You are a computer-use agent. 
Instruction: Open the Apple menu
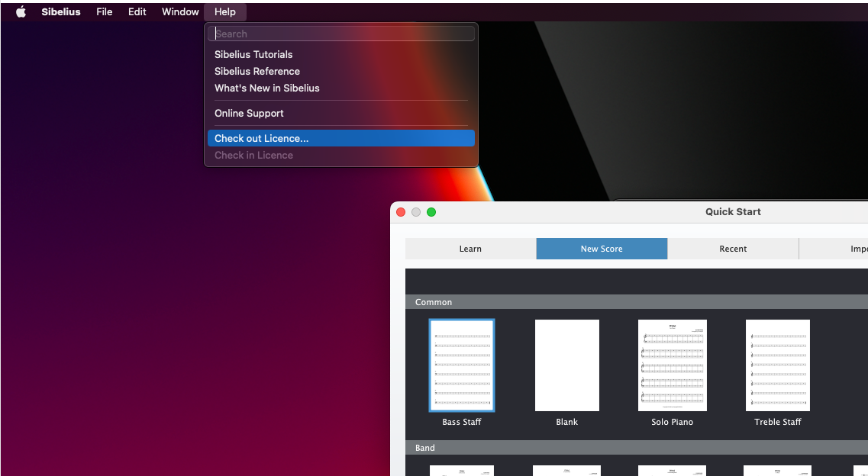coord(21,11)
